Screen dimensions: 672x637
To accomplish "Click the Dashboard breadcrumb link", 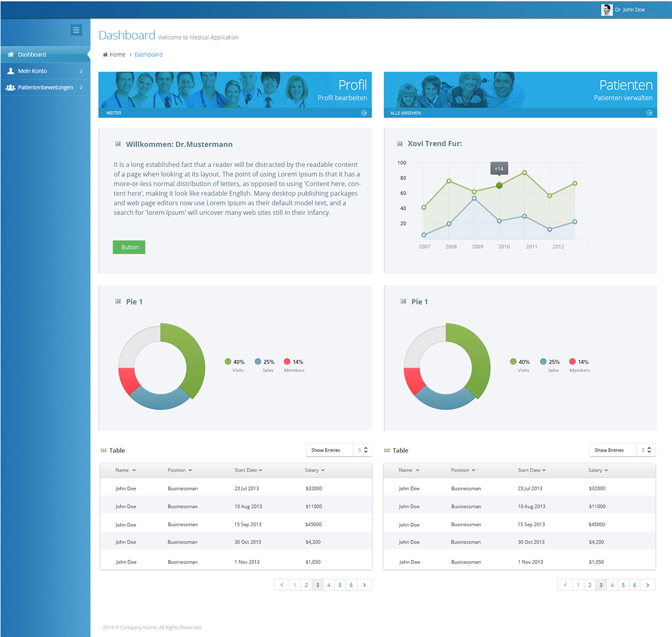I will pos(149,54).
